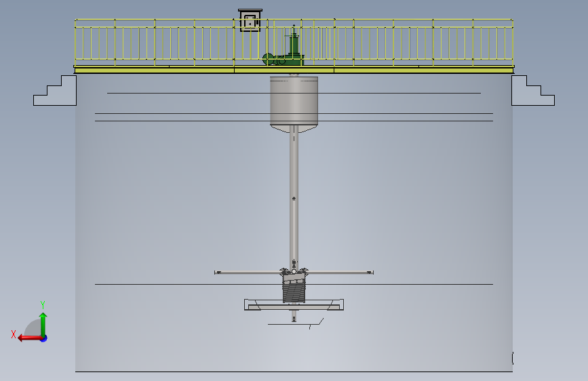Click the green Y axis arrow of the triad
Image resolution: width=588 pixels, height=381 pixels.
coord(43,324)
